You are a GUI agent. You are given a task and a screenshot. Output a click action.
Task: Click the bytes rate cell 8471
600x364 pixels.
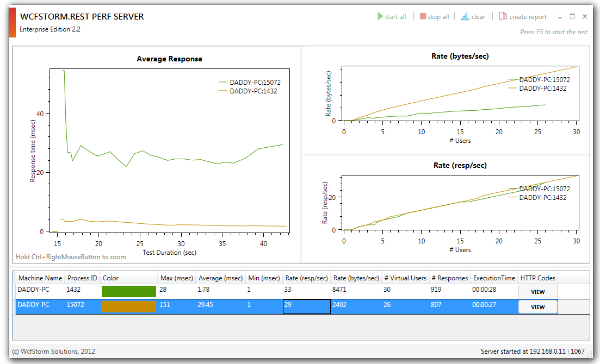click(356, 291)
